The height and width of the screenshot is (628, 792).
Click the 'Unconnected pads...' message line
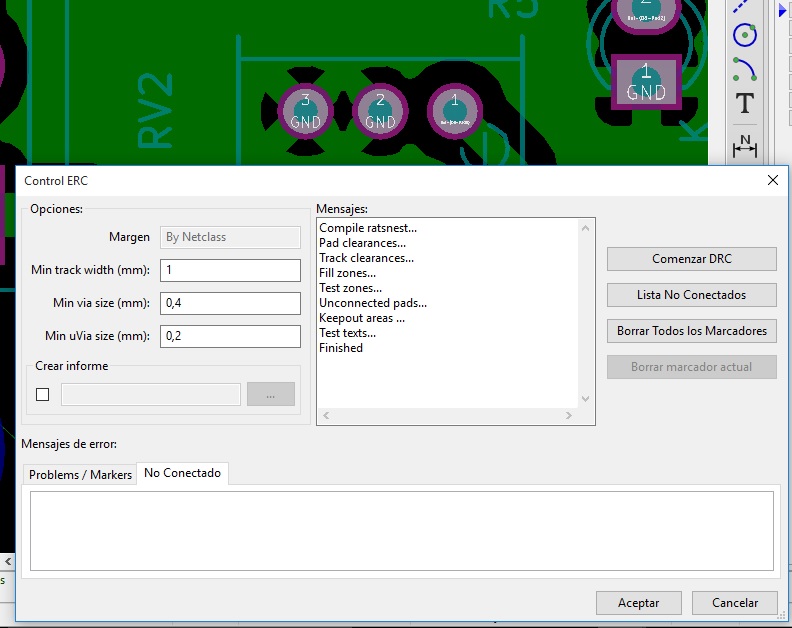373,303
